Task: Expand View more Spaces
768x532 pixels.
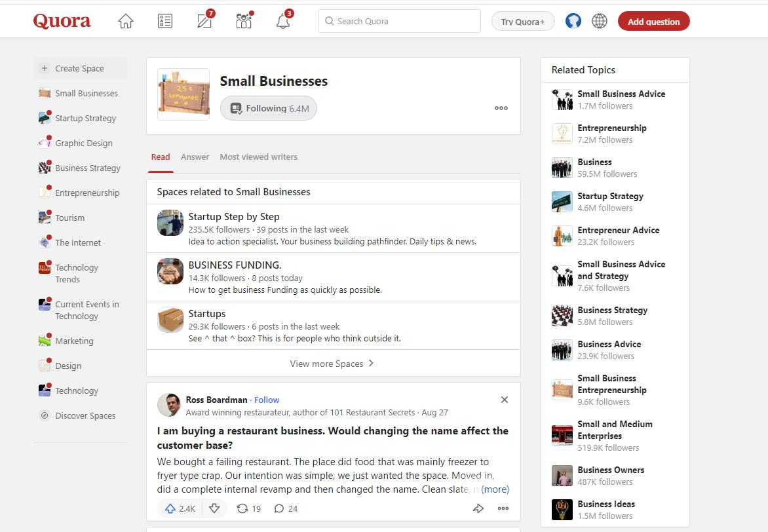Action: 332,364
